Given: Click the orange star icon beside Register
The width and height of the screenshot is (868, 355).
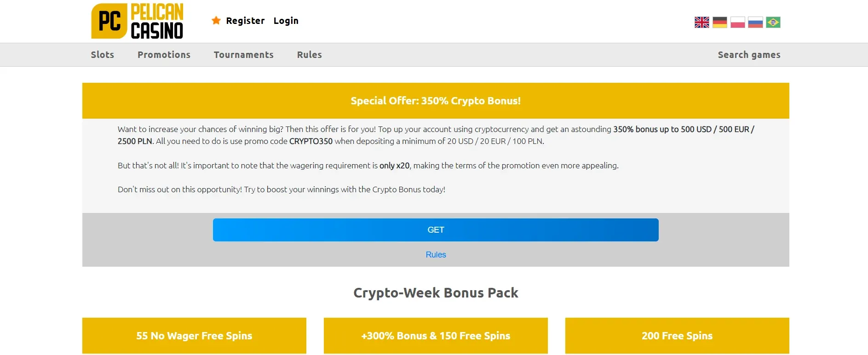Looking at the screenshot, I should [216, 21].
